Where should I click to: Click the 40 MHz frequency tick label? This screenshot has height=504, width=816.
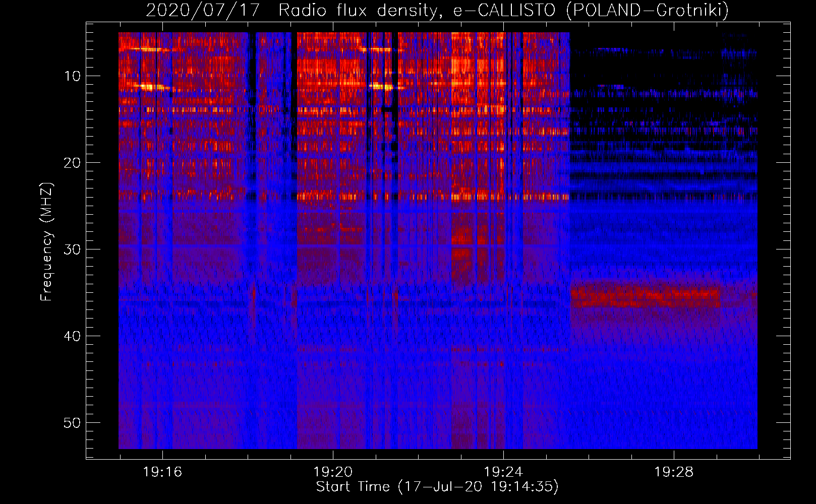click(x=73, y=336)
